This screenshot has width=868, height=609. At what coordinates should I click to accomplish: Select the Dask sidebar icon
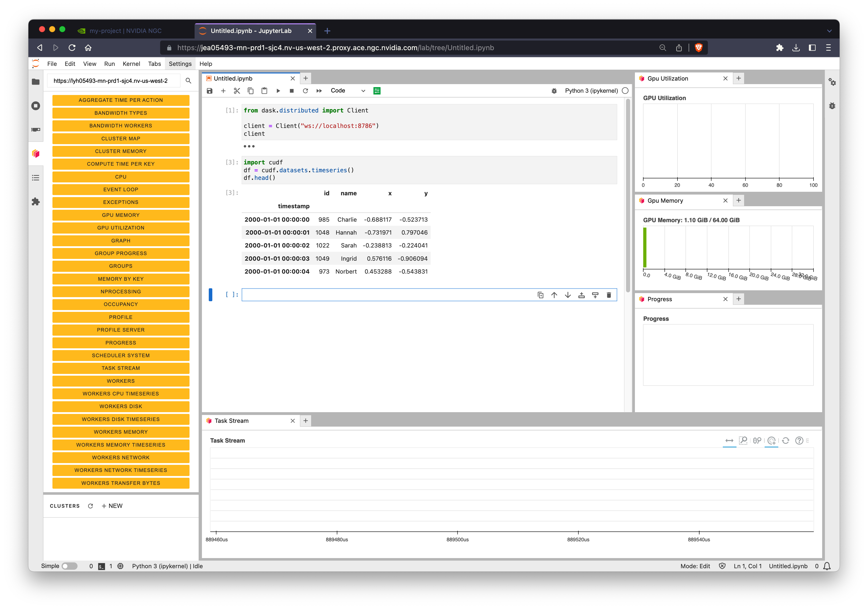click(x=36, y=154)
